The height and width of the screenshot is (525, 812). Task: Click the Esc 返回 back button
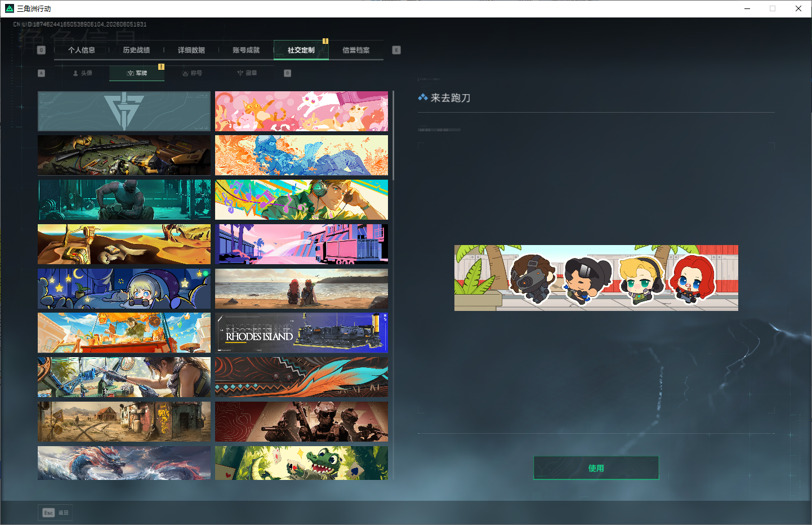pos(56,513)
